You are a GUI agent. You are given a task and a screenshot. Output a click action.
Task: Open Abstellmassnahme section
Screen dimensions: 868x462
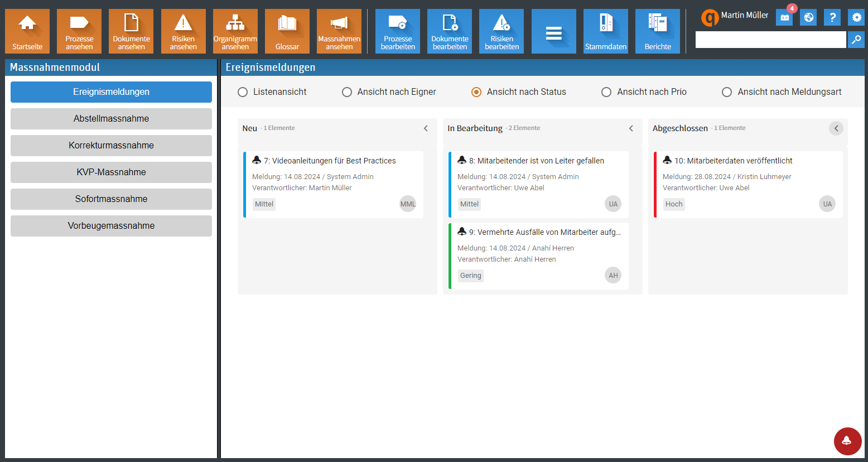click(x=111, y=119)
